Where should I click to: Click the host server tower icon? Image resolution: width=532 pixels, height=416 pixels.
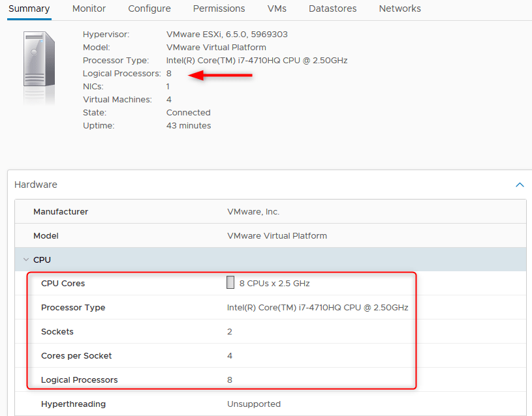point(39,59)
